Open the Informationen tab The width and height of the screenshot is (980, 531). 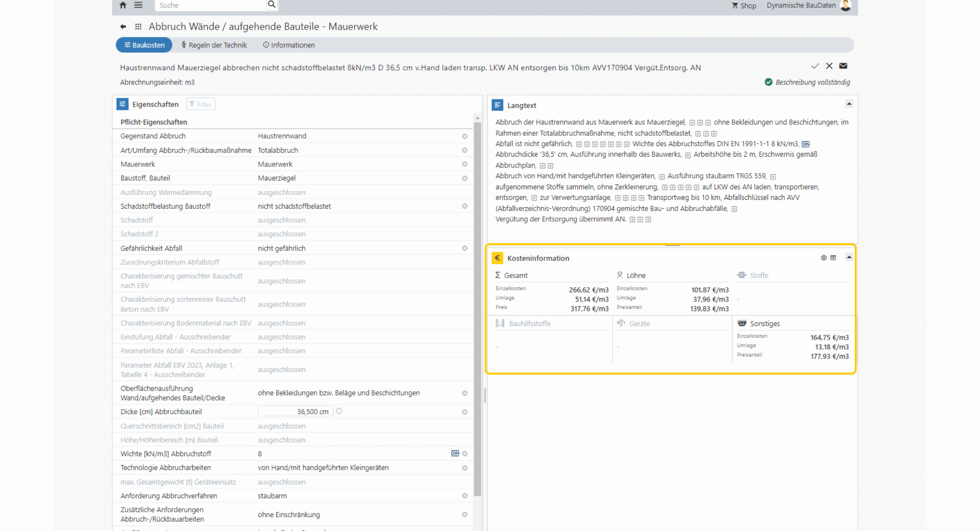(289, 45)
